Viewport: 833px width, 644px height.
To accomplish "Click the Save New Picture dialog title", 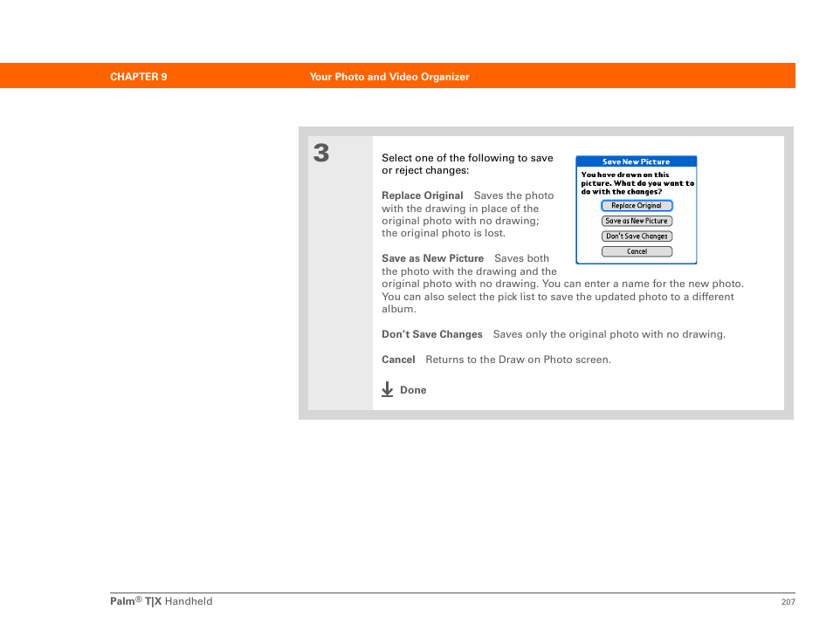I will [x=636, y=161].
